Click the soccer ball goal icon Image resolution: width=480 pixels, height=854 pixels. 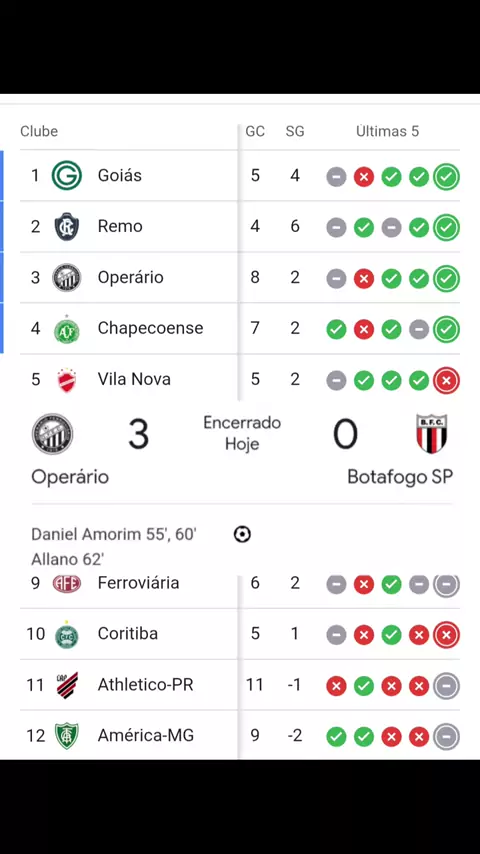pyautogui.click(x=242, y=534)
